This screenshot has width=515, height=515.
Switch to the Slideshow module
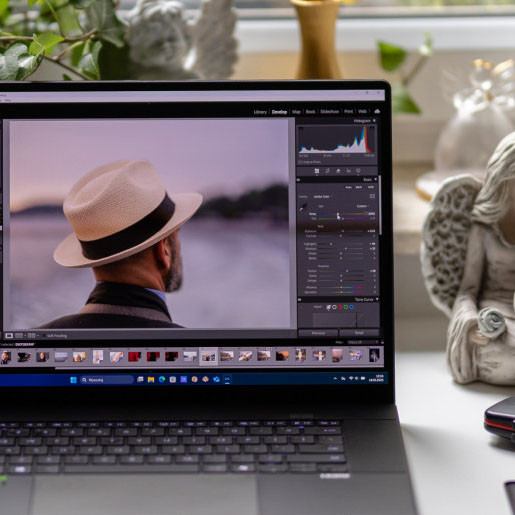click(329, 112)
